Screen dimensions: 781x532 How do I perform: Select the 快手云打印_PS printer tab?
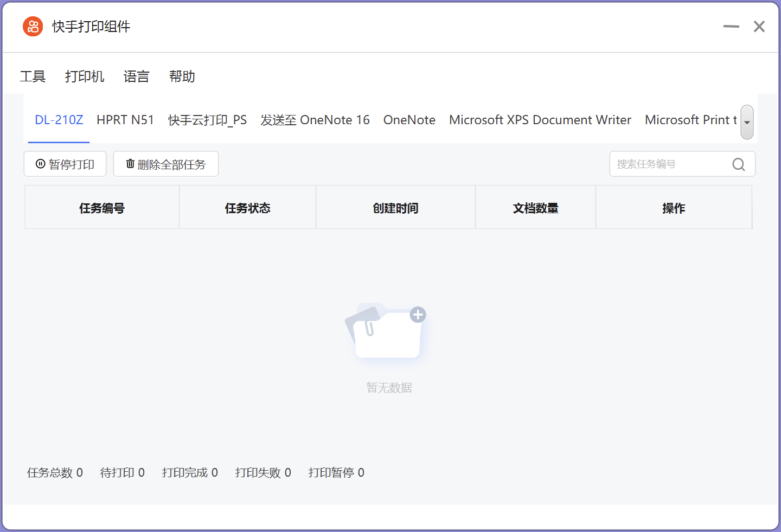207,120
